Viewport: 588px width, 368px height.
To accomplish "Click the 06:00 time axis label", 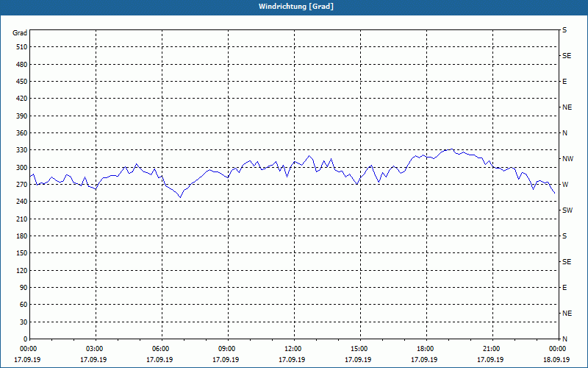I will tap(160, 349).
